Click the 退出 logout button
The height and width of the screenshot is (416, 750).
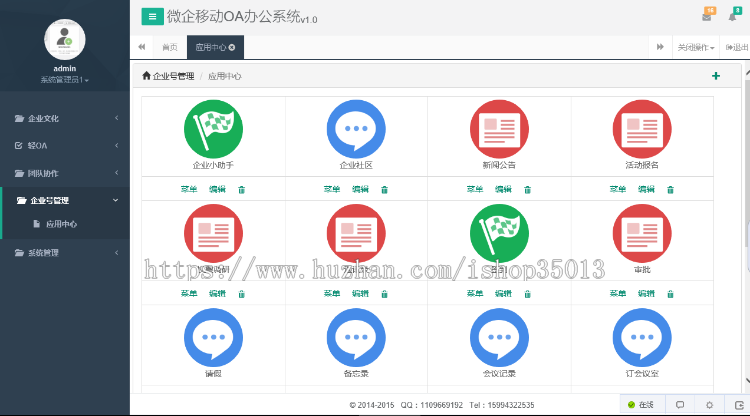(x=737, y=47)
